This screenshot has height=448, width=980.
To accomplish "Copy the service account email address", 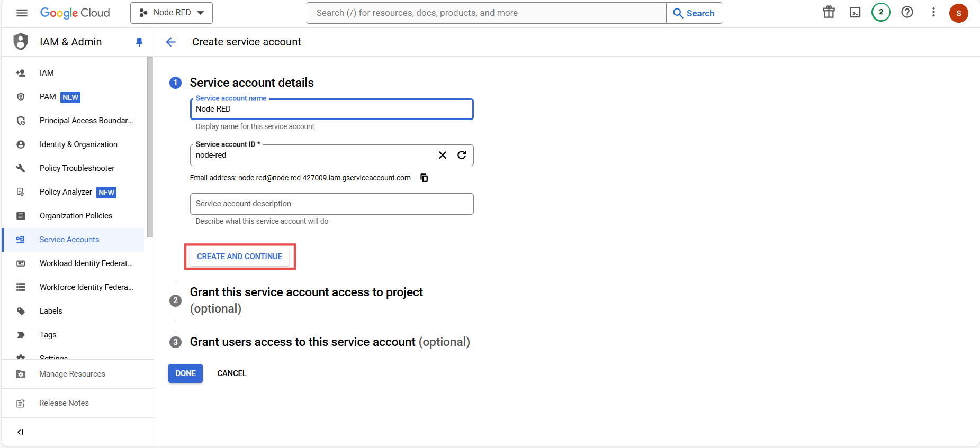I will [x=424, y=178].
